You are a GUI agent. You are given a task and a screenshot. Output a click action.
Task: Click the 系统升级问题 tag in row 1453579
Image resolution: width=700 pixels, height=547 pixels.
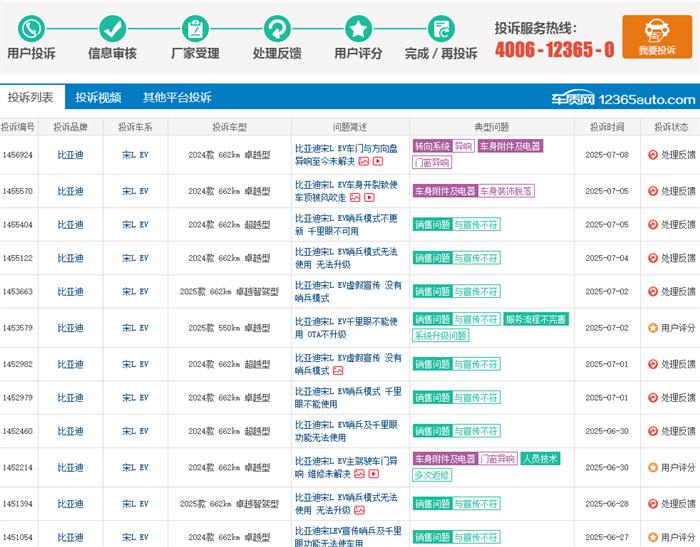coord(440,335)
